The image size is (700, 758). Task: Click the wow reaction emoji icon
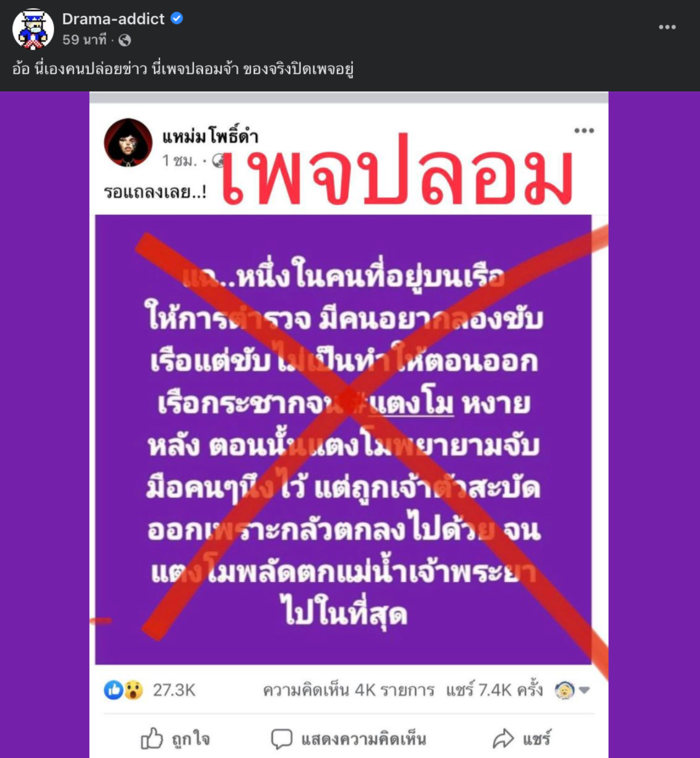click(133, 690)
